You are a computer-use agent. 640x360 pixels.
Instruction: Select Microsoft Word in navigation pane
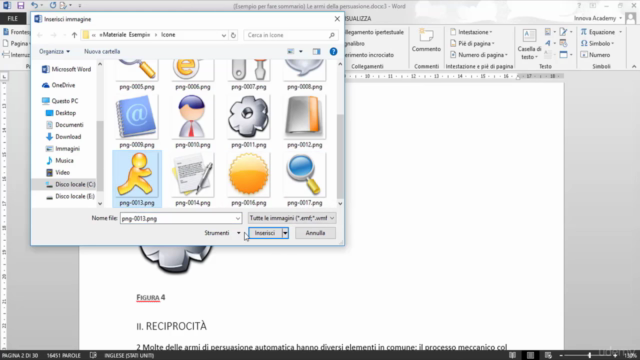[x=67, y=69]
